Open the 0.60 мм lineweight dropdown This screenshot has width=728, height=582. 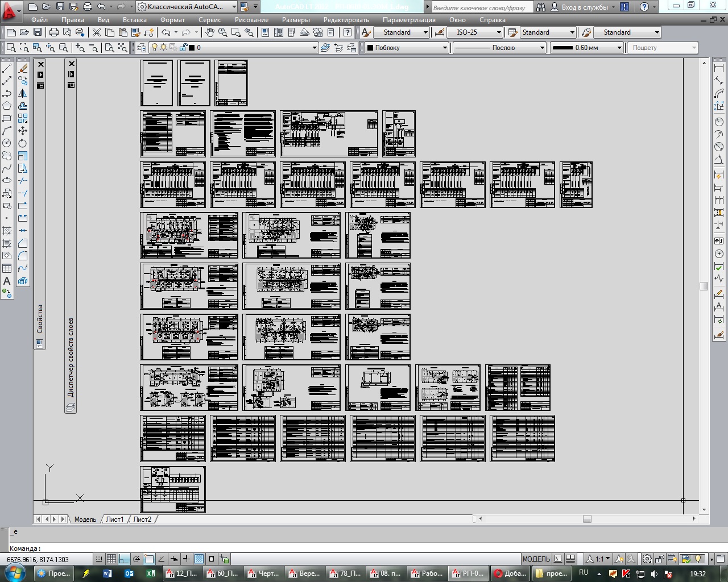tap(587, 48)
